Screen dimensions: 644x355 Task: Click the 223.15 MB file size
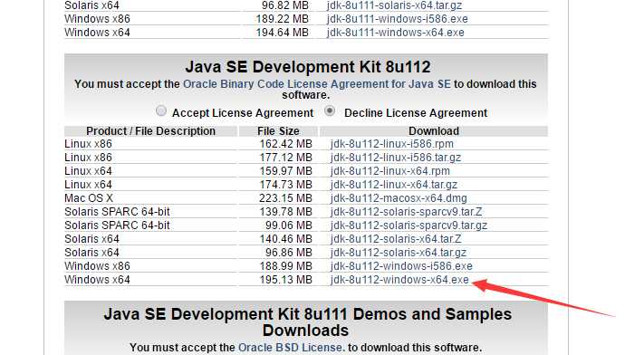point(286,198)
